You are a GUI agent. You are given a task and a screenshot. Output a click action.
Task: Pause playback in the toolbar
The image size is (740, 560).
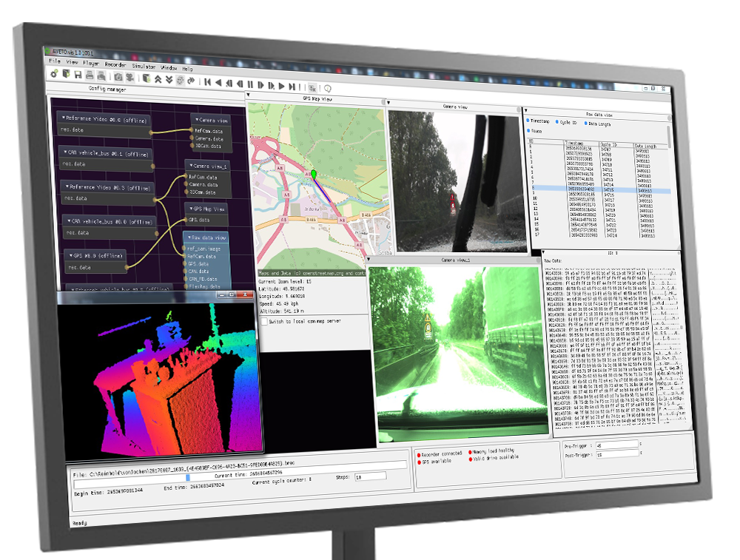click(x=250, y=84)
